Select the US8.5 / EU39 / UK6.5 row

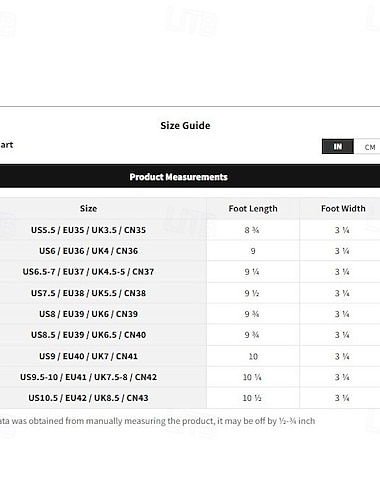click(x=190, y=335)
